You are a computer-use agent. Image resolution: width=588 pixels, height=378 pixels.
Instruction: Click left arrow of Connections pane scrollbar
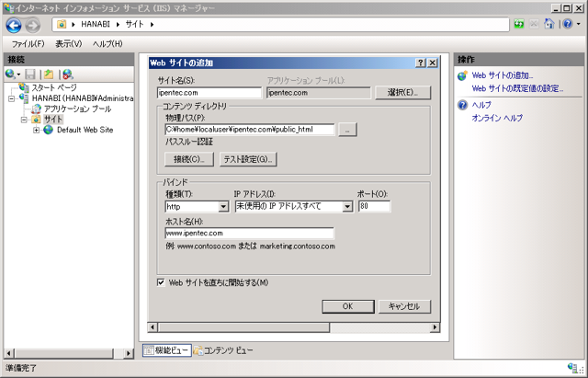tap(9, 353)
